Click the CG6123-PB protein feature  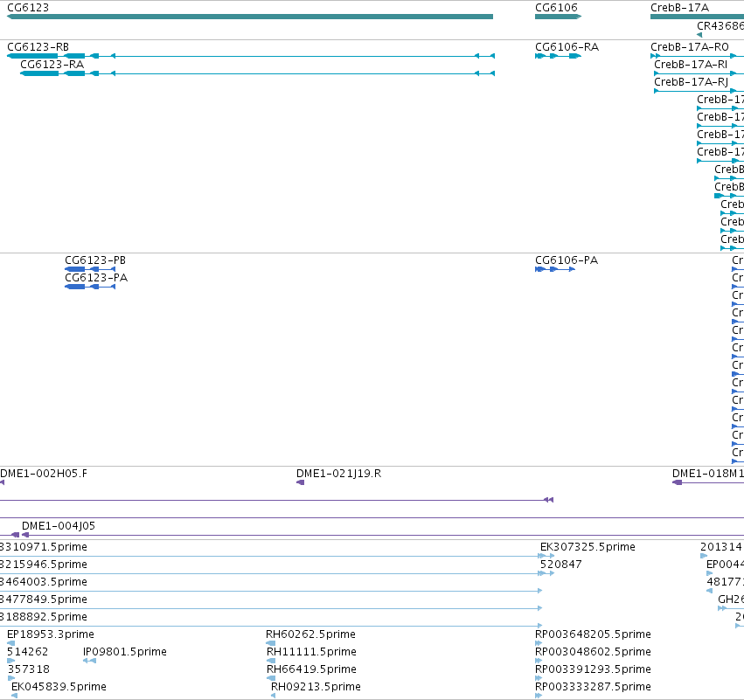click(x=90, y=269)
